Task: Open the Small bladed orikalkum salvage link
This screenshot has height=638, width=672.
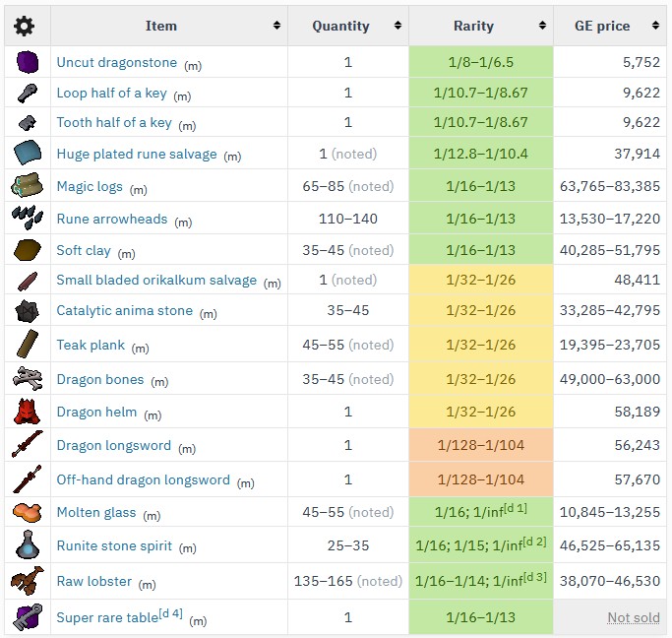Action: [156, 280]
